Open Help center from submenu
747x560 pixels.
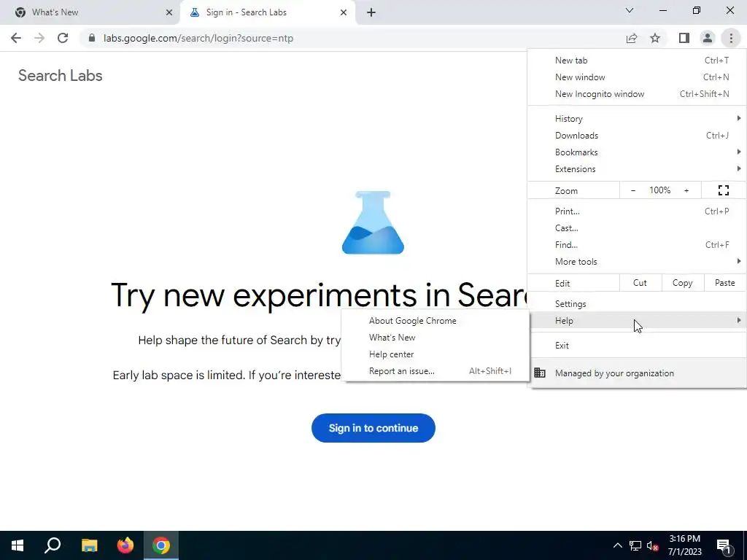click(x=436, y=354)
